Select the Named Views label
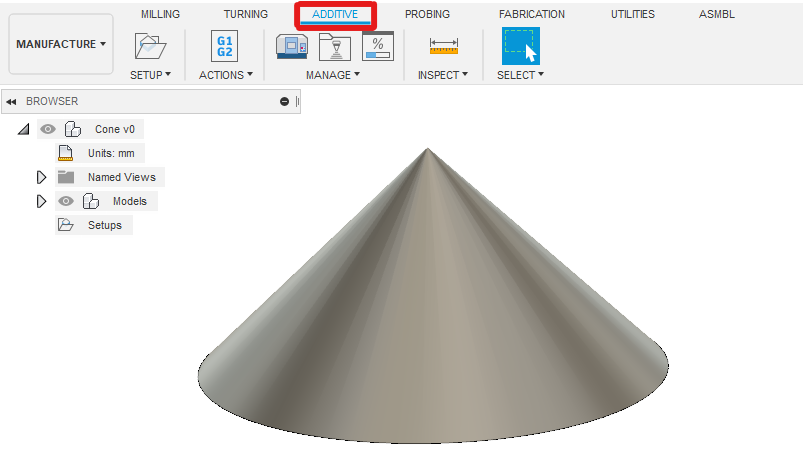Image resolution: width=803 pixels, height=476 pixels. click(122, 177)
